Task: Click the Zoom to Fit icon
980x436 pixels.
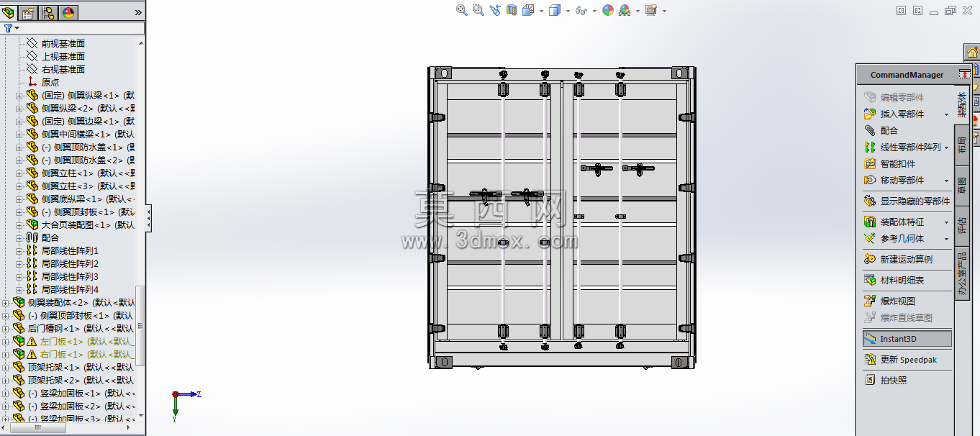Action: (x=462, y=10)
